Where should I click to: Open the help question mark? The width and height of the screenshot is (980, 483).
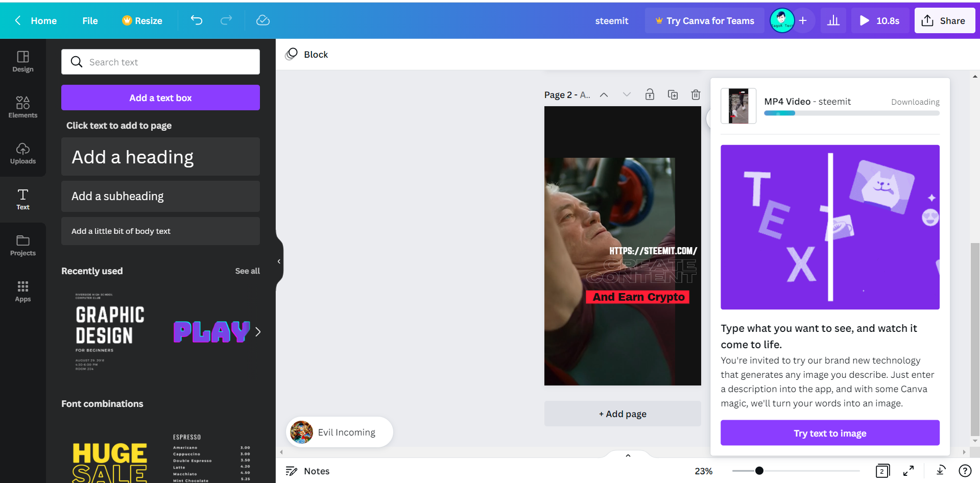965,471
